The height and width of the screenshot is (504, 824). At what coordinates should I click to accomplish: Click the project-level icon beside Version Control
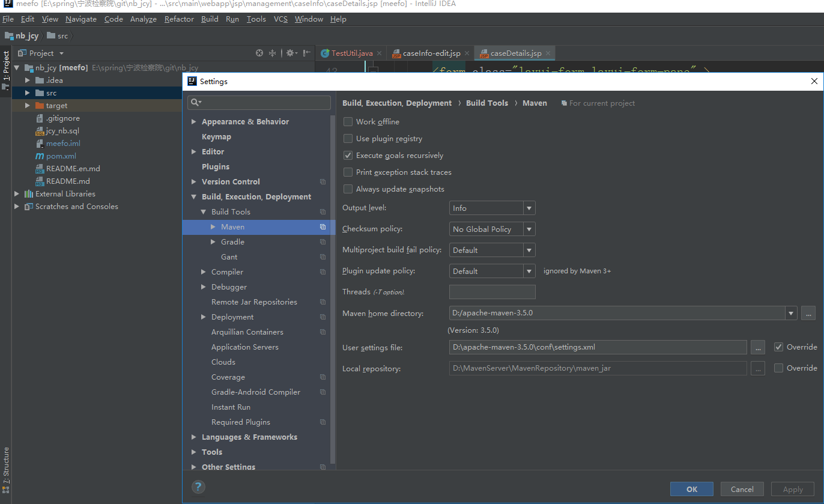coord(323,182)
